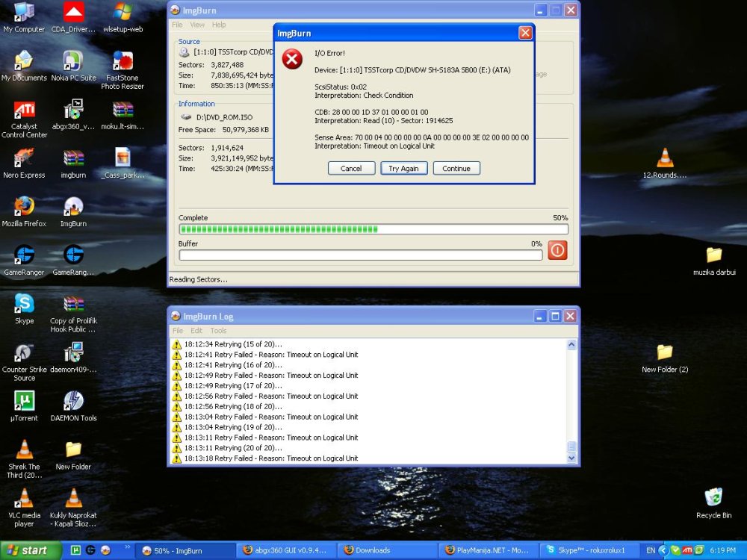This screenshot has width=747, height=560.
Task: Click the Buffer progress bar in ImgBurn
Action: pos(361,255)
